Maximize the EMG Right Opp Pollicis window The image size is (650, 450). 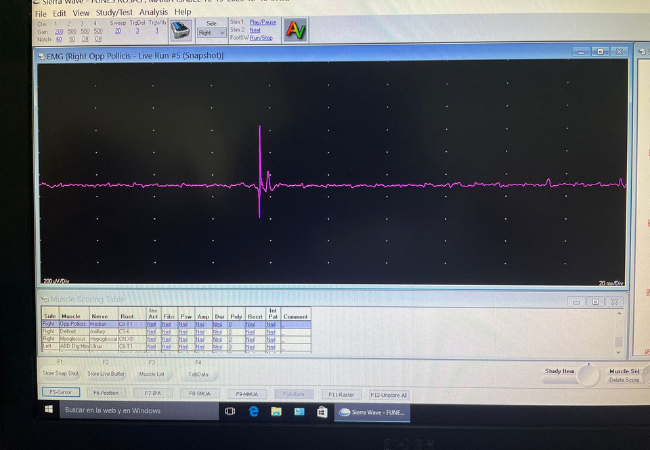coord(600,52)
